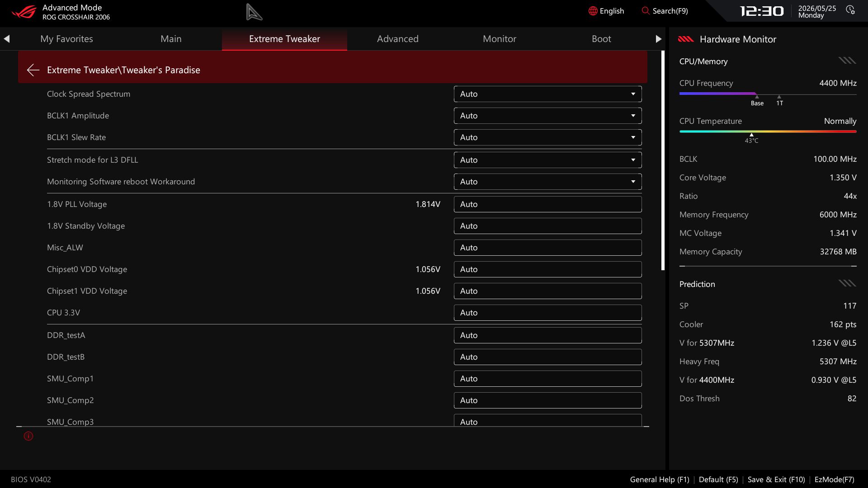Screen dimensions: 868x488
Task: Click 4400 MHz CPU Frequency value
Action: point(838,83)
